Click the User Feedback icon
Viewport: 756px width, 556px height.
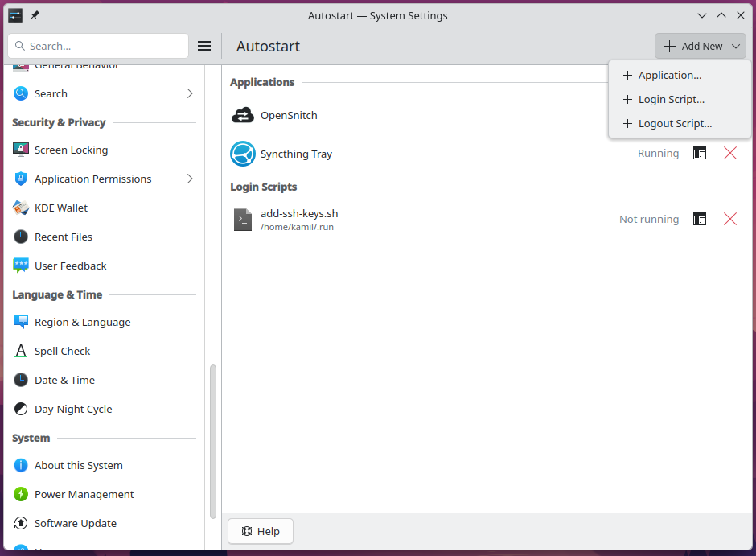[x=20, y=266]
